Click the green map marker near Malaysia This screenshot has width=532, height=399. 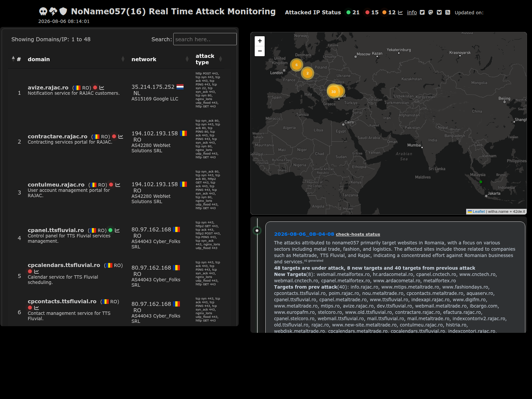pyautogui.click(x=481, y=182)
